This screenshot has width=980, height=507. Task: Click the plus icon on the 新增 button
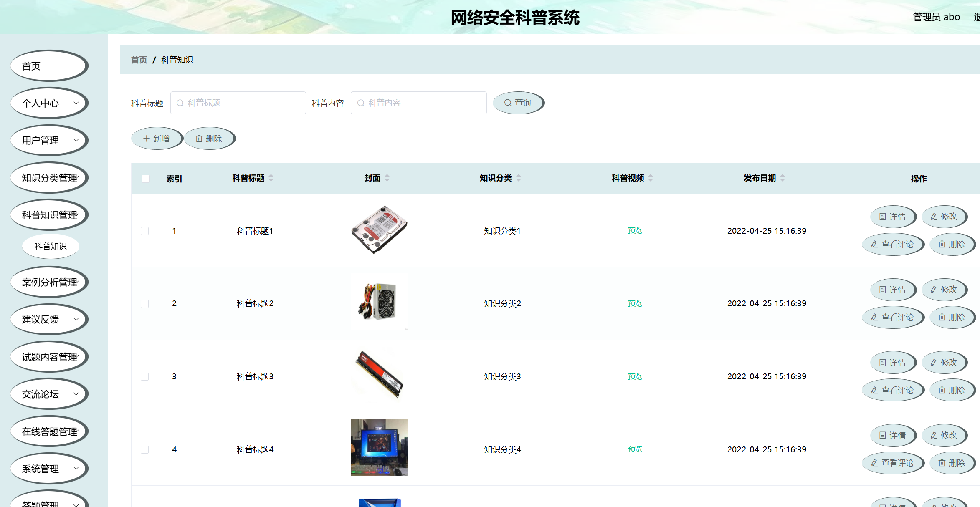[x=146, y=138]
